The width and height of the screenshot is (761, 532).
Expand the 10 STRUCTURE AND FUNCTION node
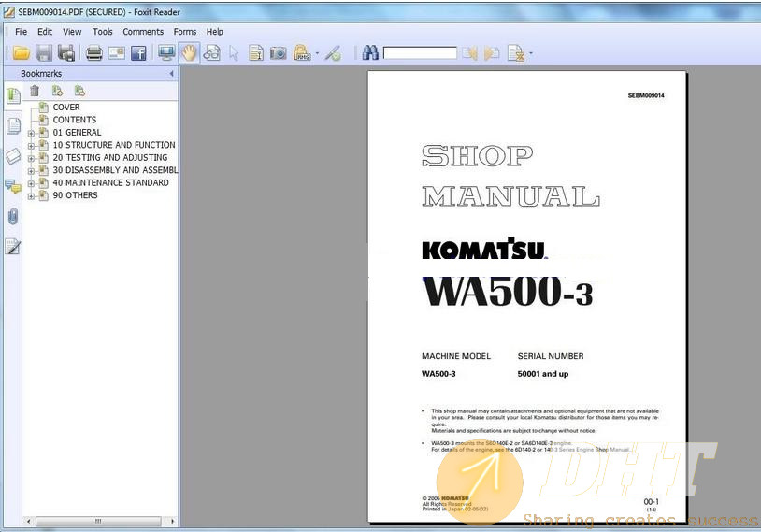tap(31, 146)
